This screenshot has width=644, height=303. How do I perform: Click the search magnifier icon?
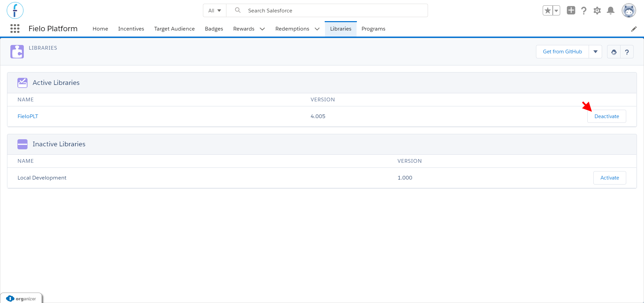(x=238, y=10)
